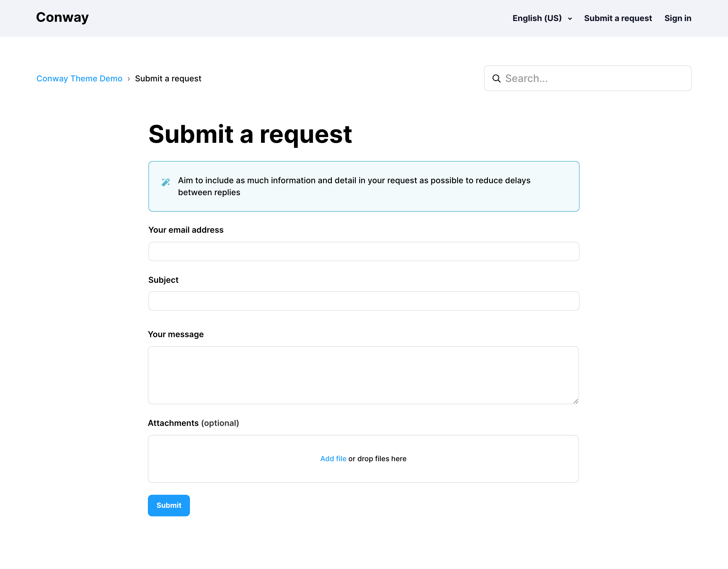Click the Conway logo in header
Viewport: 728px width, 569px height.
tap(62, 17)
